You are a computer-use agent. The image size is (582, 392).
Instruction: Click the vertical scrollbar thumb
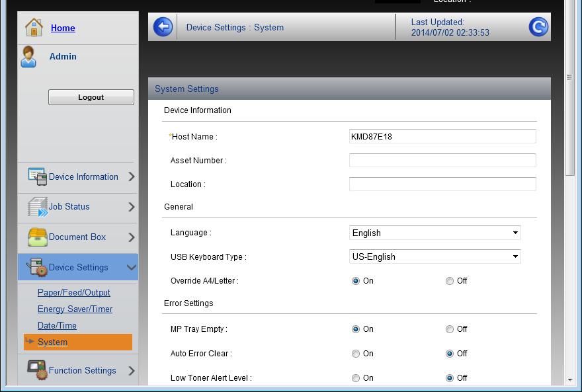pos(569,87)
